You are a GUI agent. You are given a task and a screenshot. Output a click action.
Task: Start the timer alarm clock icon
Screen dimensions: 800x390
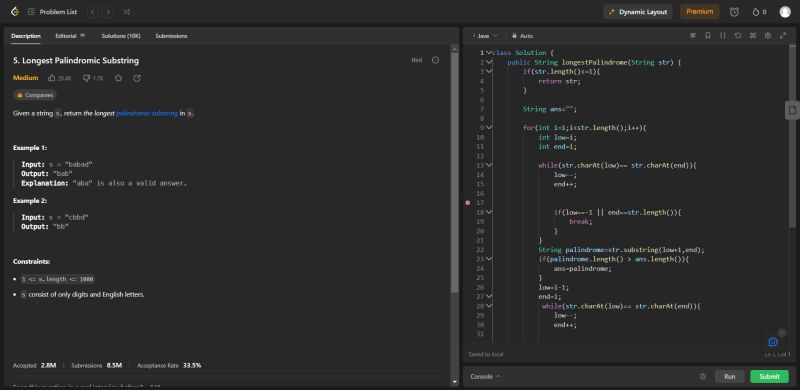pyautogui.click(x=734, y=12)
